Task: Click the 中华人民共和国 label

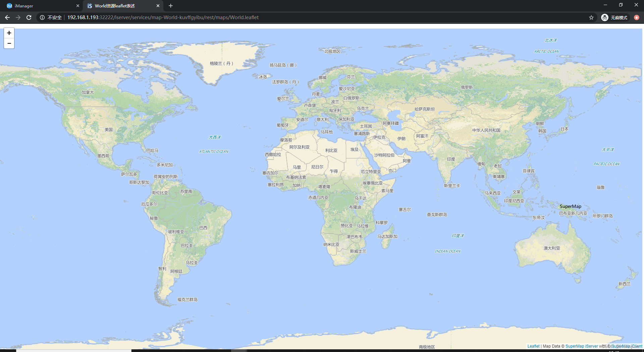Action: pyautogui.click(x=486, y=130)
